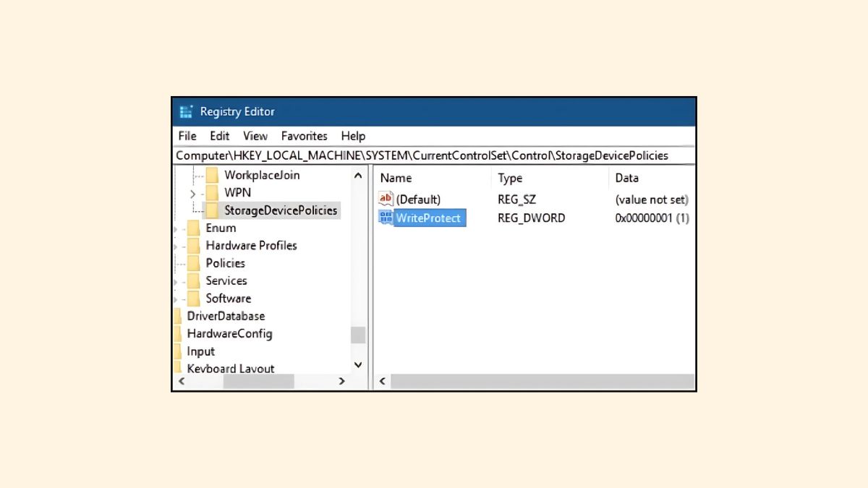
Task: Click the Hardware Profiles folder icon
Action: click(193, 246)
